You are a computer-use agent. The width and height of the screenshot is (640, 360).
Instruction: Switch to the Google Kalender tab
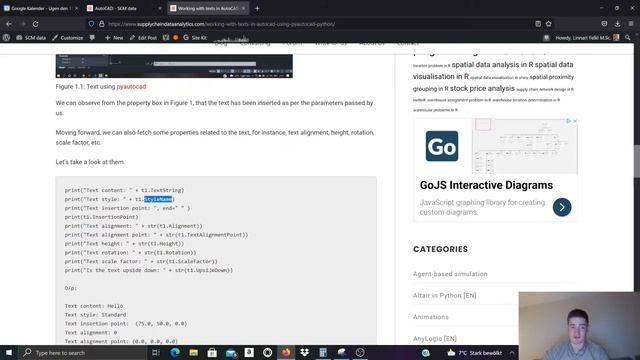(x=40, y=8)
